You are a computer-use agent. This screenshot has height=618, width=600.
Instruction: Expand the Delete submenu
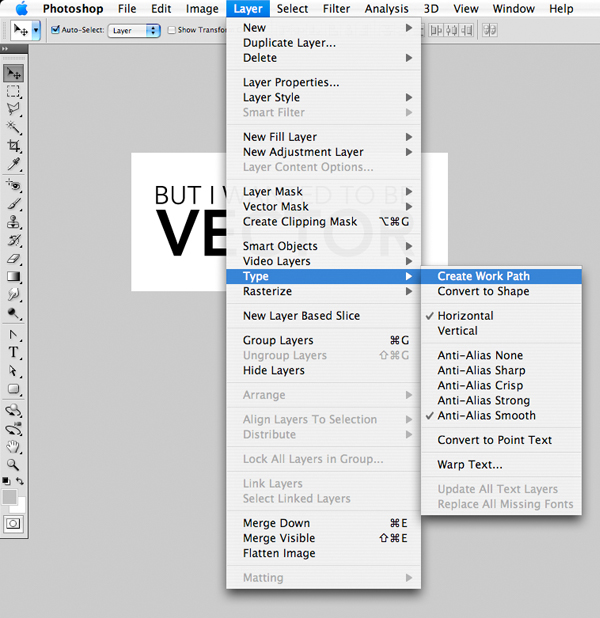pyautogui.click(x=323, y=58)
